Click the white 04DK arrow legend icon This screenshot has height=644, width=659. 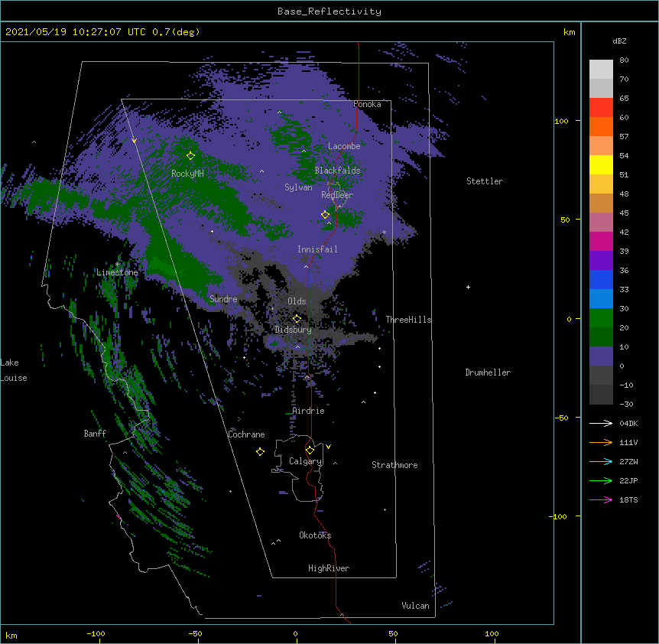[601, 423]
